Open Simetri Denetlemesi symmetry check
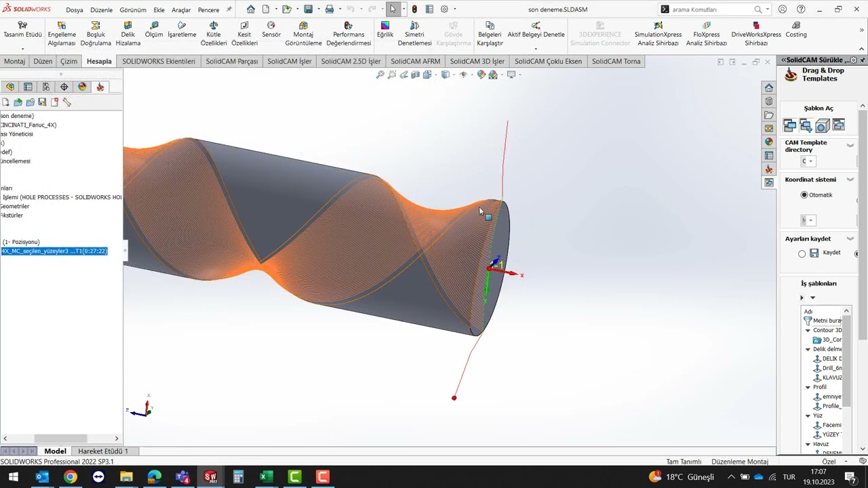The image size is (868, 488). point(414,34)
